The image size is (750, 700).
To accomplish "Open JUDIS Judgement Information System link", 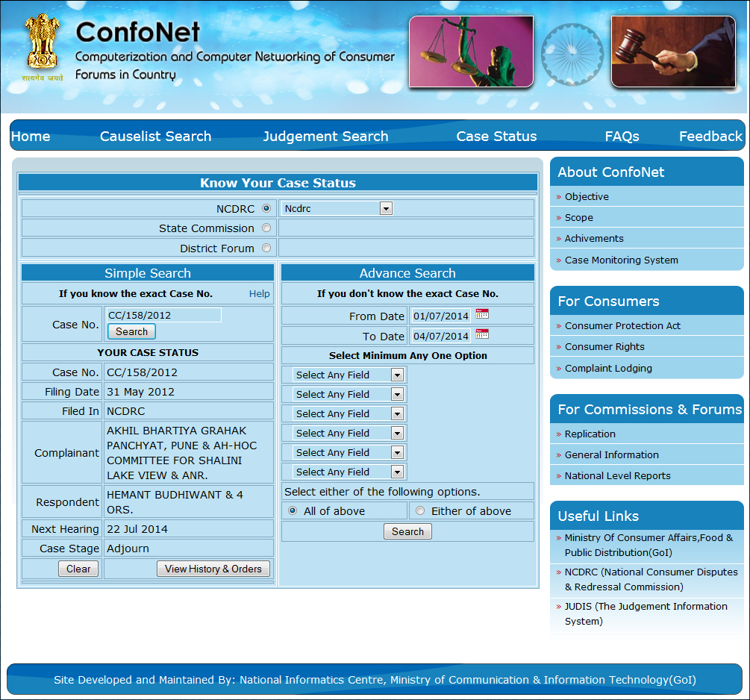I will (x=646, y=614).
